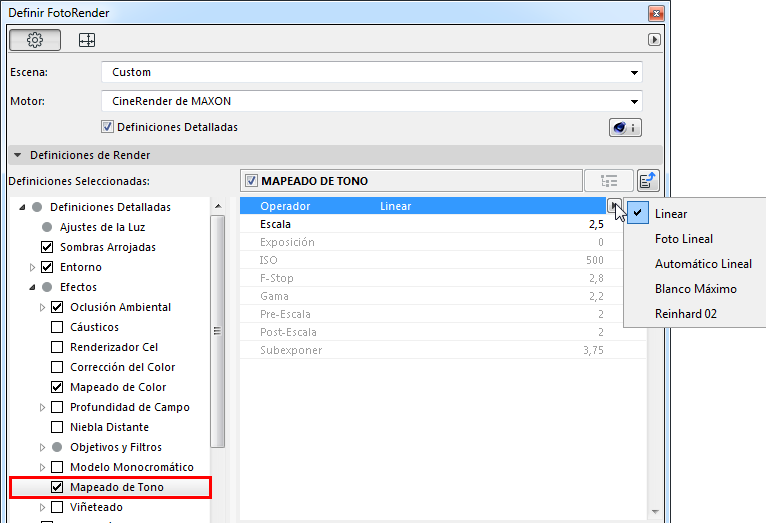Select Ajustes de la Luz item
This screenshot has height=523, width=766.
pos(103,227)
